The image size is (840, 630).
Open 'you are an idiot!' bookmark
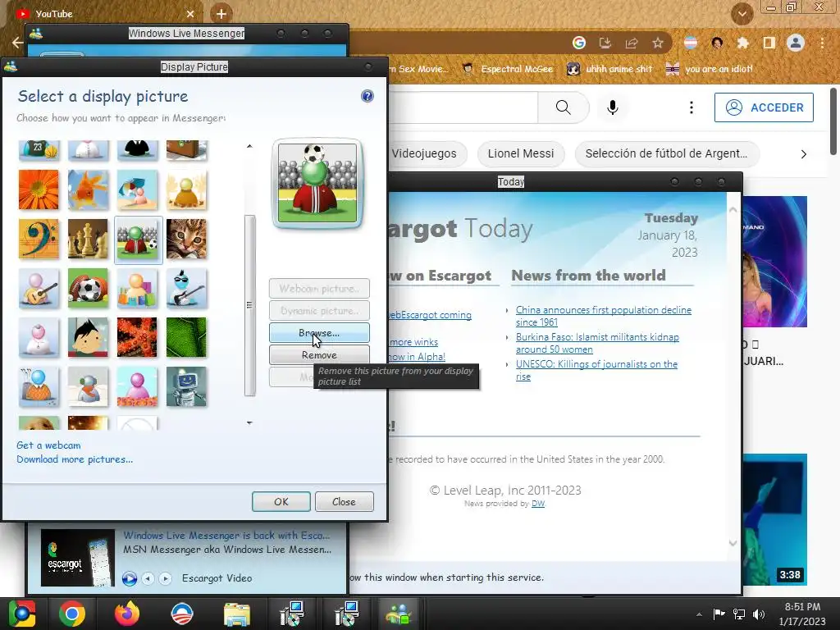(x=710, y=69)
